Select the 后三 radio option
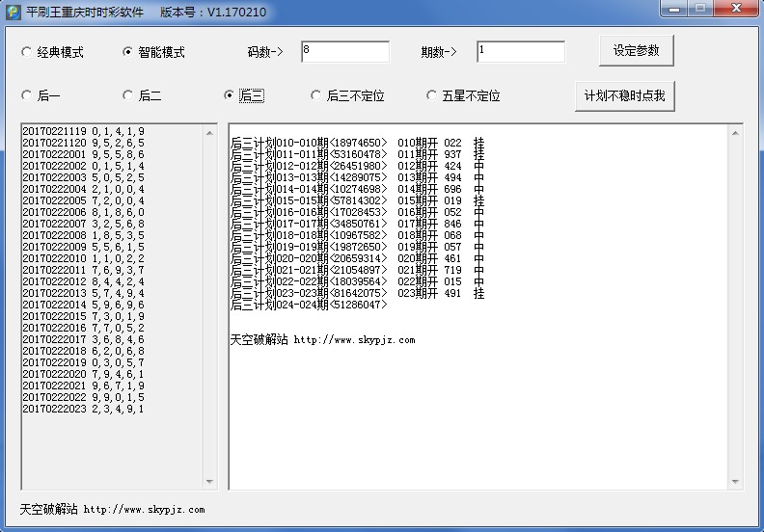 coord(229,95)
